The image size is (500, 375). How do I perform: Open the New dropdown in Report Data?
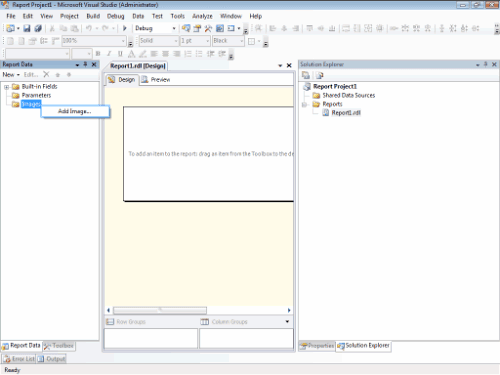pos(11,75)
